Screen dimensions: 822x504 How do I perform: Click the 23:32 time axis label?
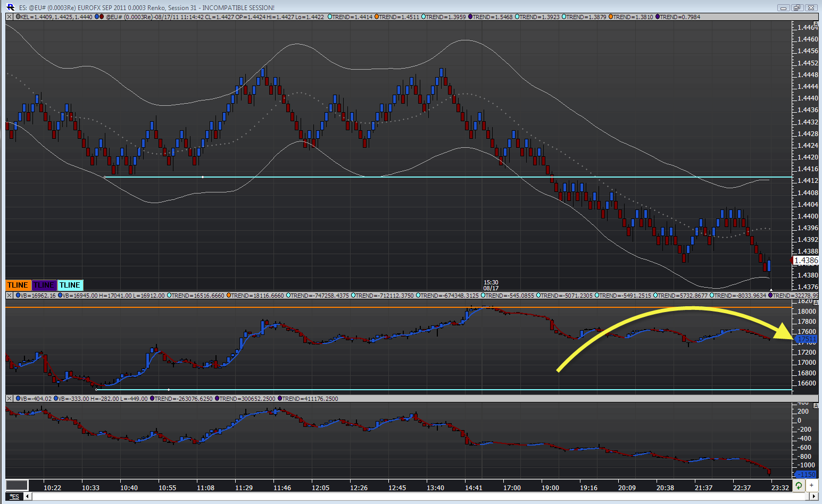pyautogui.click(x=780, y=488)
